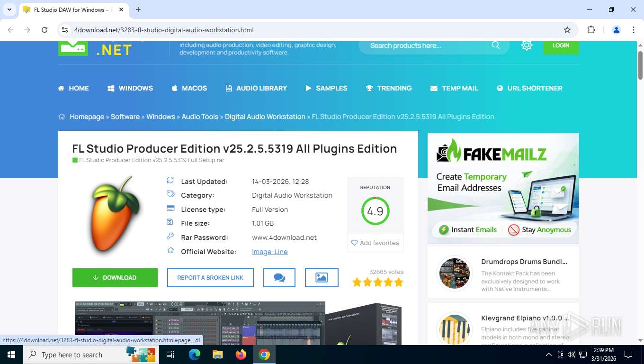Click Homepage breadcrumb link

[x=87, y=117]
